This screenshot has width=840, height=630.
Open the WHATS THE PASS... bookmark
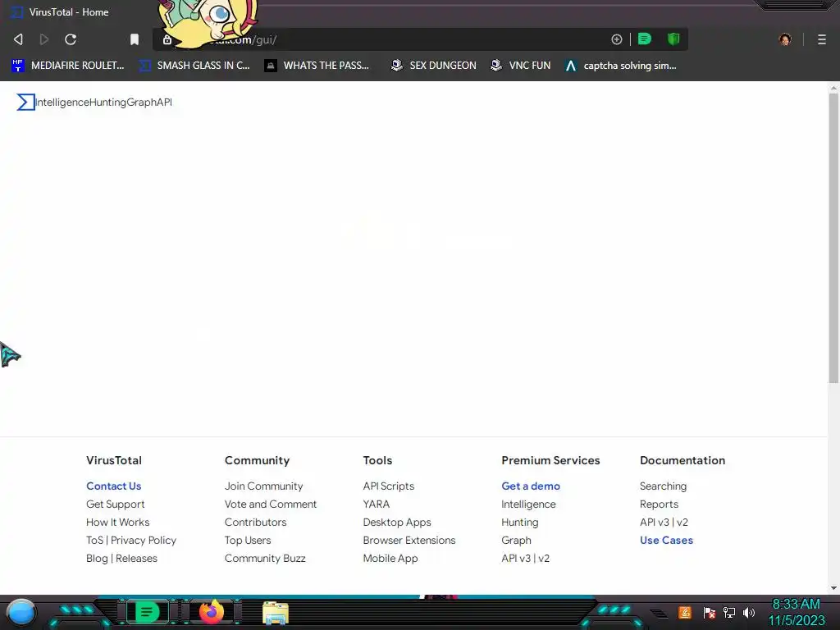tap(317, 66)
